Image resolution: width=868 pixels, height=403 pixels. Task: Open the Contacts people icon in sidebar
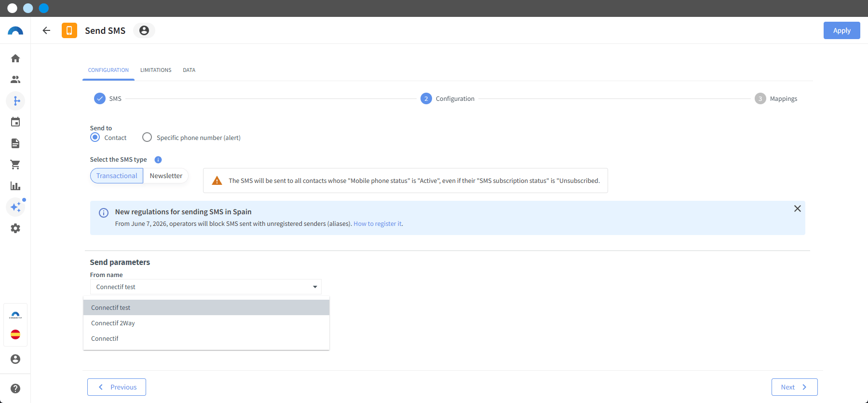(x=15, y=80)
